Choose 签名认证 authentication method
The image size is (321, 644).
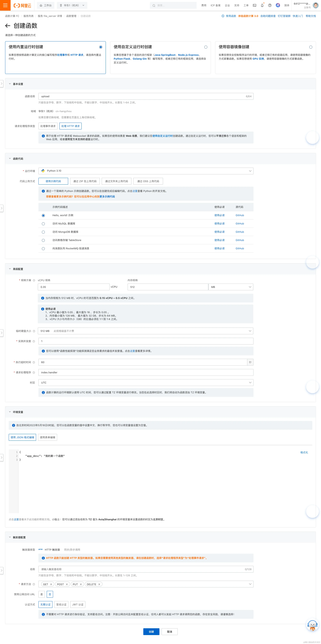pyautogui.click(x=61, y=604)
